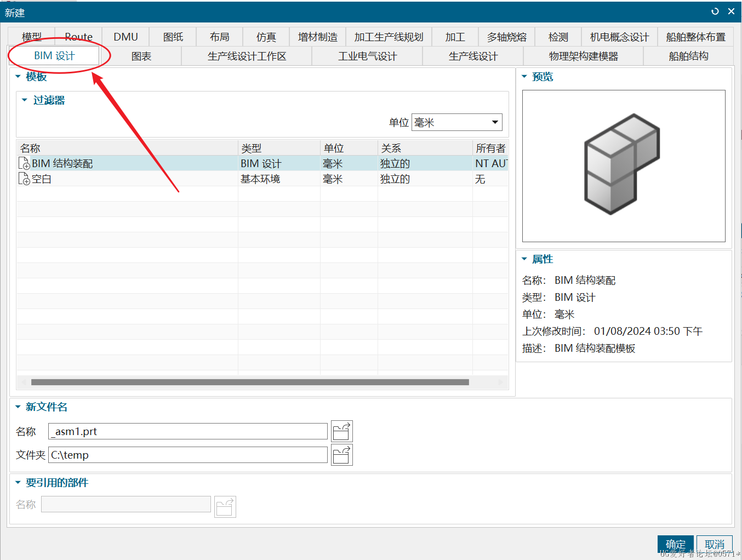Select the 加工生产线规划 tab

click(x=389, y=37)
